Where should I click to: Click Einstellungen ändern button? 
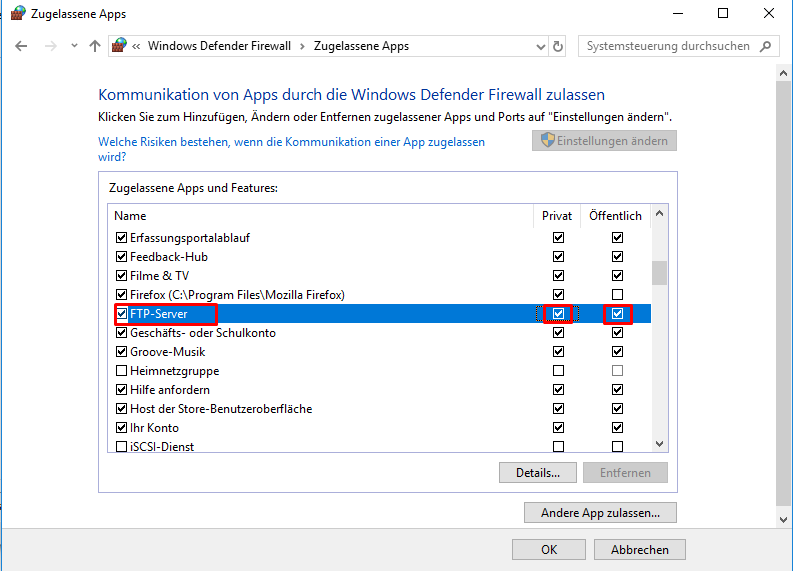click(604, 141)
